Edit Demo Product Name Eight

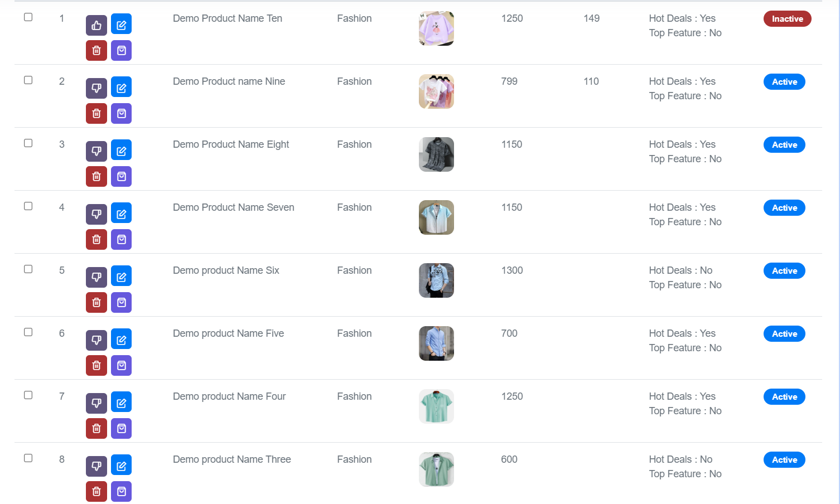[x=121, y=151]
